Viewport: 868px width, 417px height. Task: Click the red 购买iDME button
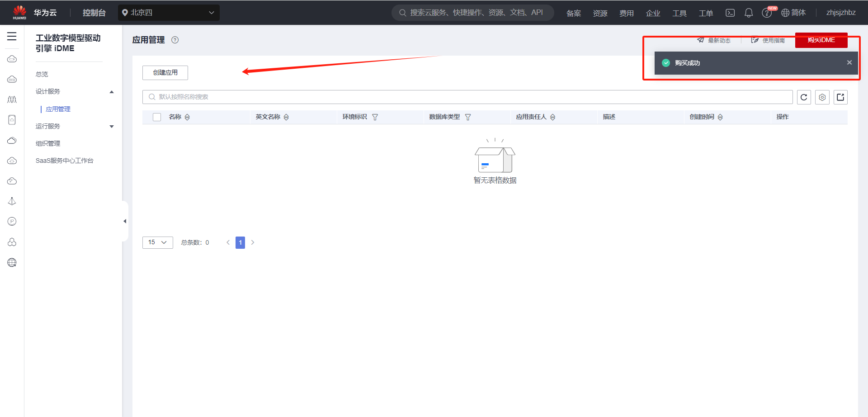(x=821, y=40)
